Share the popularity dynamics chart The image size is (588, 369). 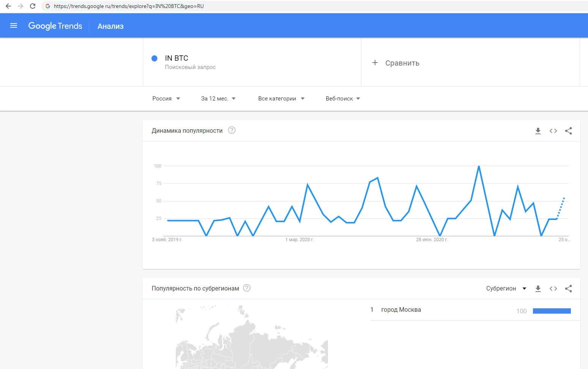[568, 131]
